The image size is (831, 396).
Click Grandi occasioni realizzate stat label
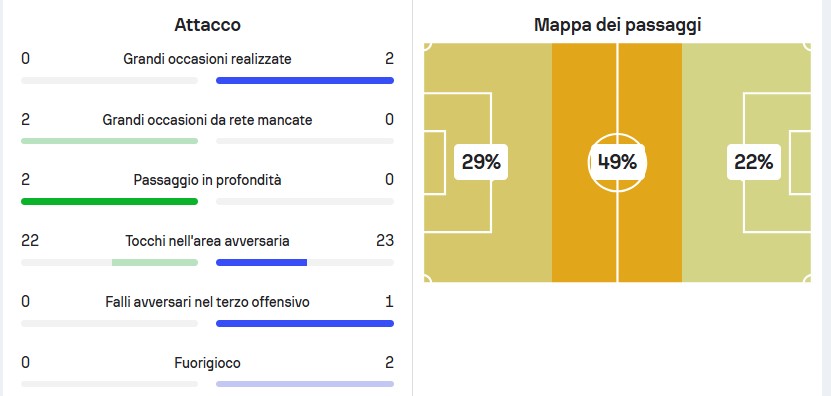pyautogui.click(x=207, y=59)
